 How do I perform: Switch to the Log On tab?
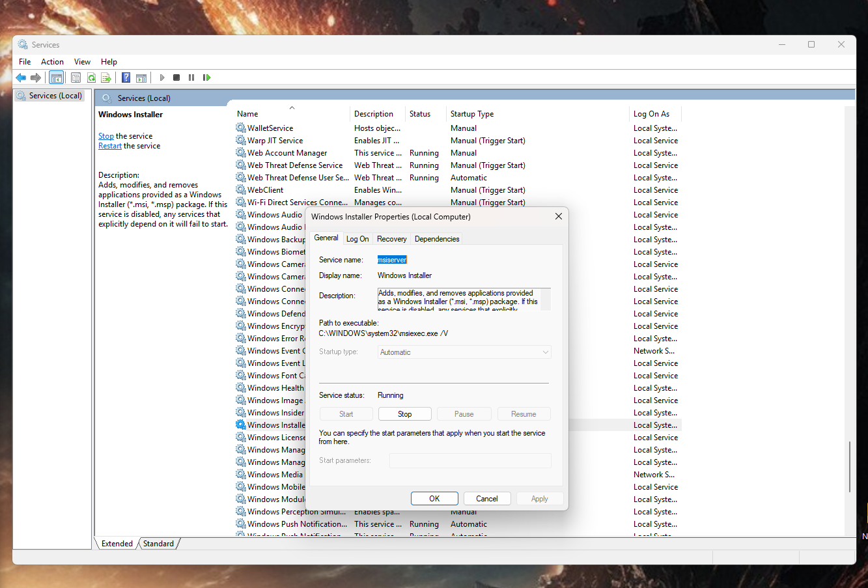(357, 239)
